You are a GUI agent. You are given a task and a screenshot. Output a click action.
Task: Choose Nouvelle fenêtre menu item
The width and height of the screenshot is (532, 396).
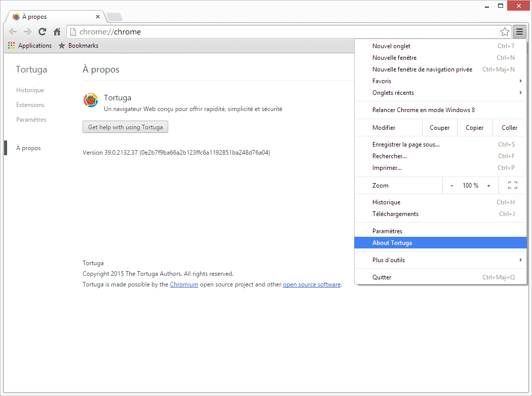[x=440, y=58]
